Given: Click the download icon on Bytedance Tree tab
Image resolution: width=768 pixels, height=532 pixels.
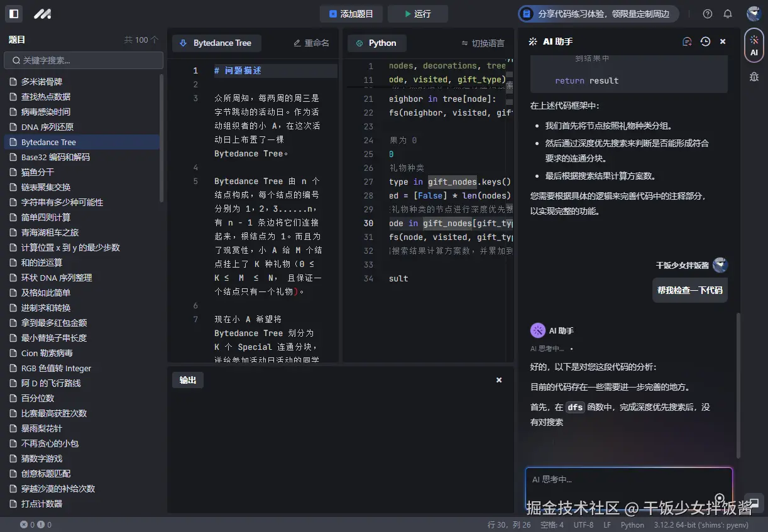Looking at the screenshot, I should click(183, 43).
